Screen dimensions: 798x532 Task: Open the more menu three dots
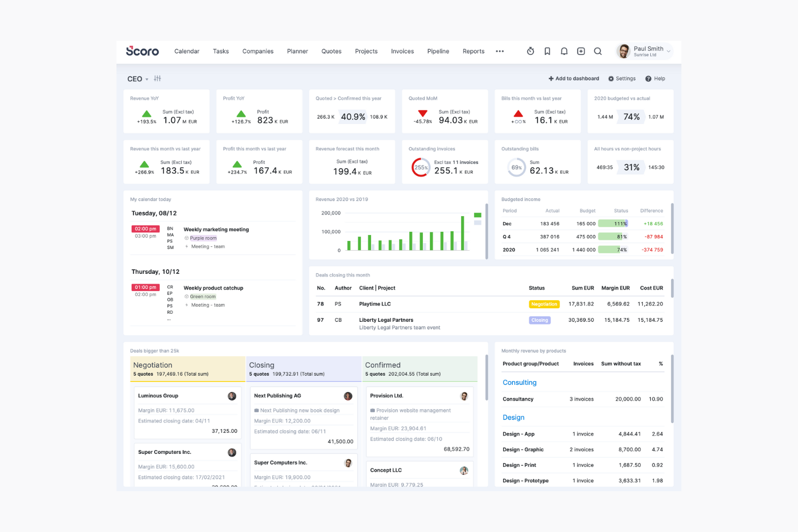pos(500,51)
